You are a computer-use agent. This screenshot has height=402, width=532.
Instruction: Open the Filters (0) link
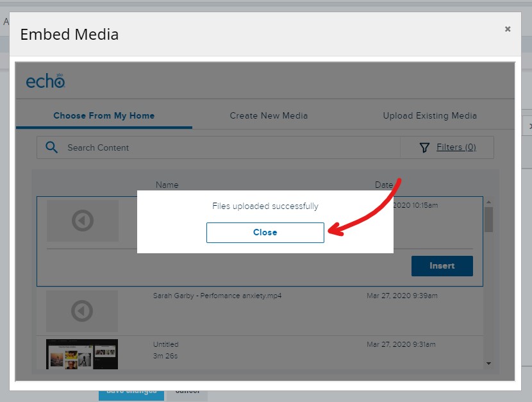point(456,147)
